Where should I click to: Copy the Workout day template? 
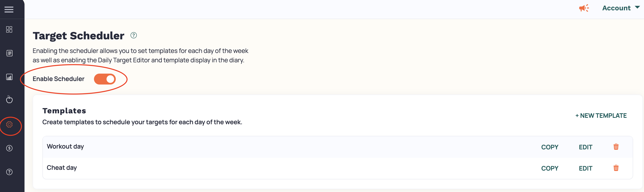pos(549,147)
